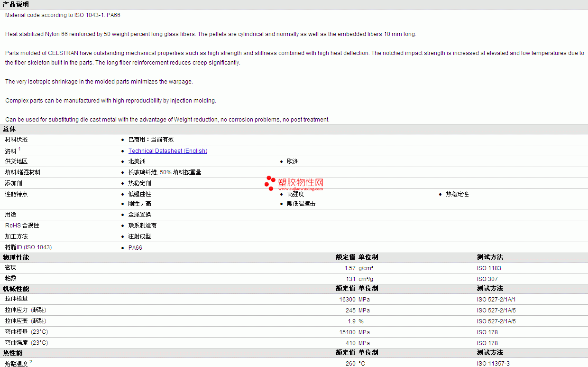This screenshot has height=367, width=588.
Task: Click the 用途 row label
Action: [11, 215]
